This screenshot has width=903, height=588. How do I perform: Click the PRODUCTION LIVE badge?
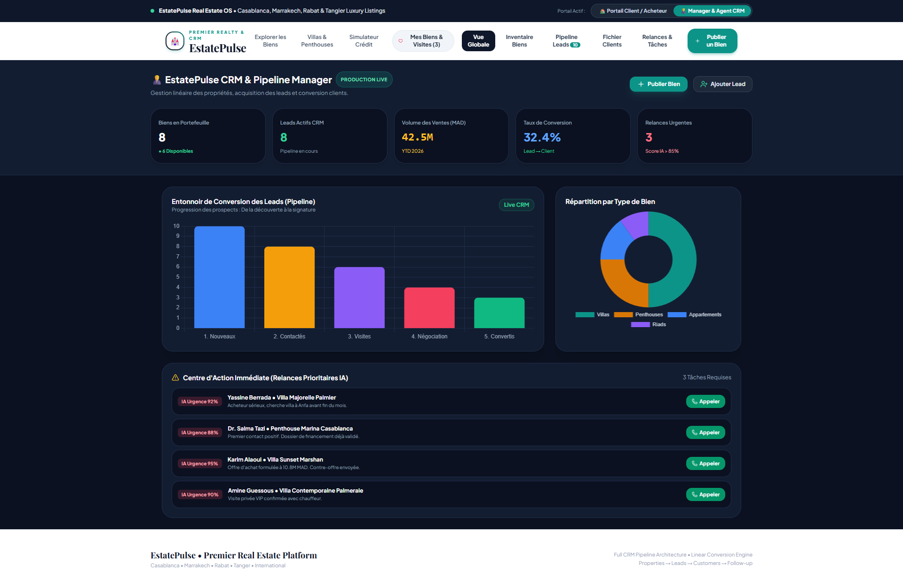click(x=364, y=79)
